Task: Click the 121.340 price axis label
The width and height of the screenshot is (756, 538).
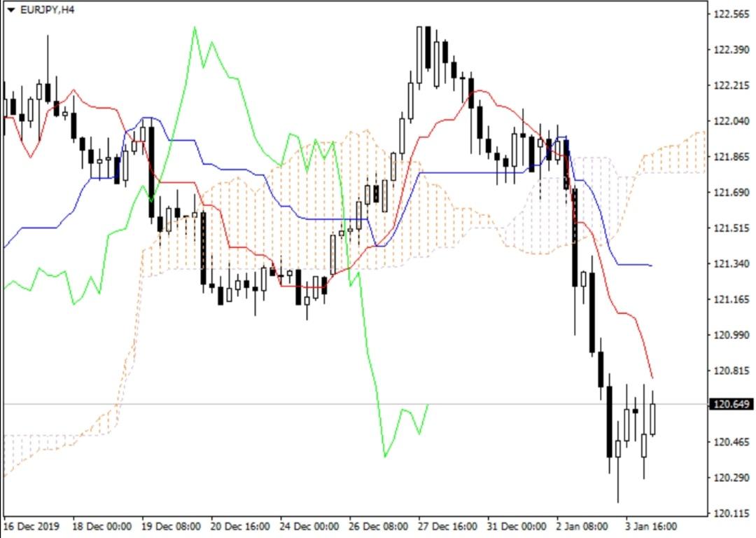Action: (x=731, y=263)
